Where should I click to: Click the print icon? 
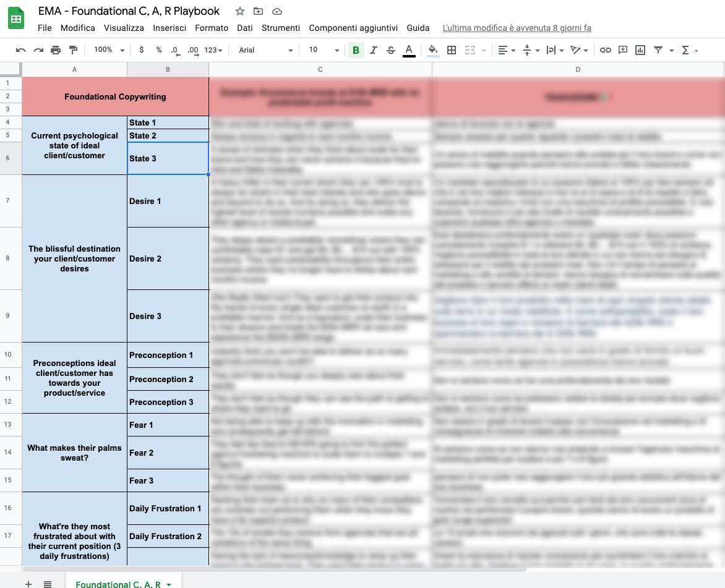point(56,50)
